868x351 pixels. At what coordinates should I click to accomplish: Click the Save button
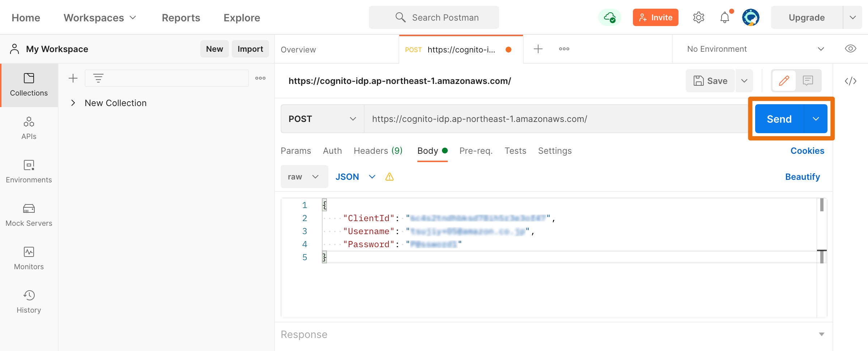pos(710,81)
